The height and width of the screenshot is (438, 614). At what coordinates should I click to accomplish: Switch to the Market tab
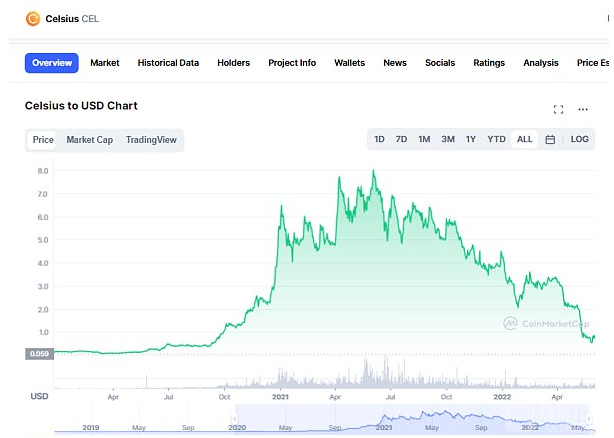point(105,63)
